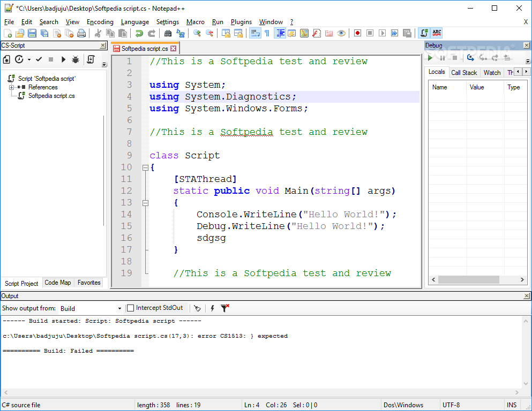
Task: Enable the Intercept StdOut checkbox
Action: (x=130, y=308)
